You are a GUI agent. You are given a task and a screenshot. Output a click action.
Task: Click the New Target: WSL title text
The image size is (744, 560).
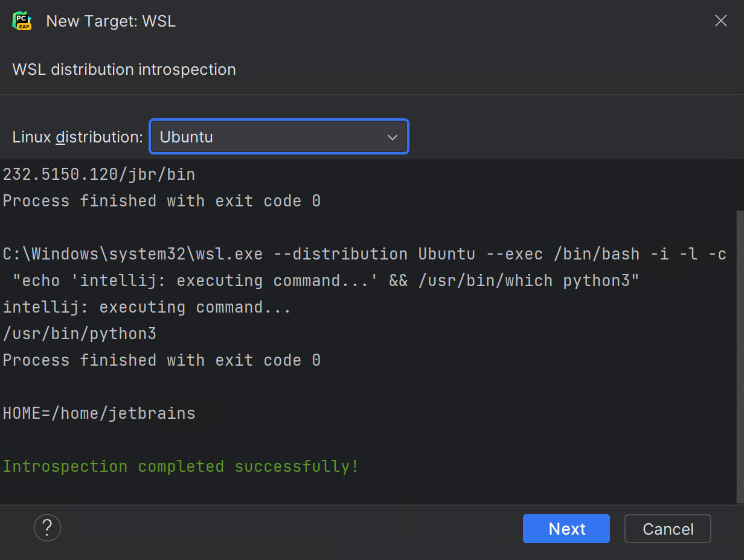coord(111,21)
